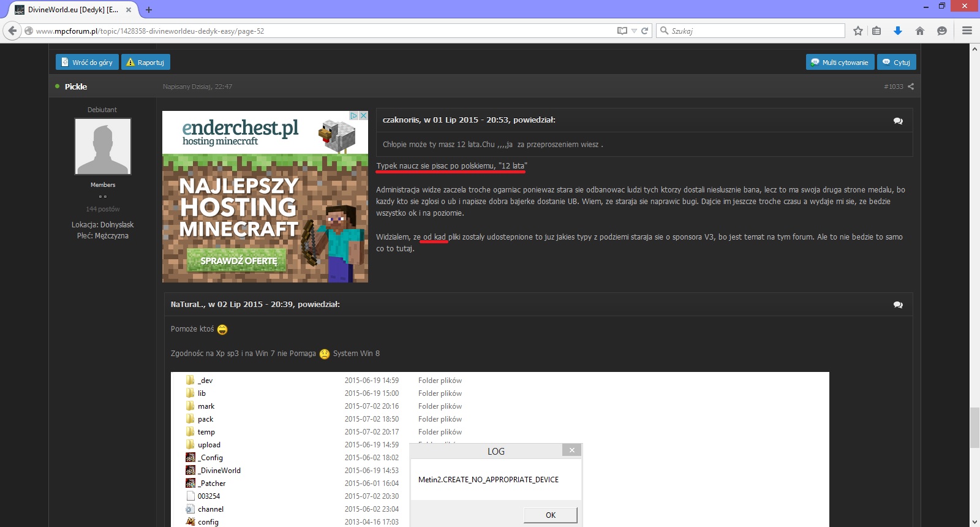The width and height of the screenshot is (980, 527).
Task: Open history dropdown arrow in address bar
Action: click(x=634, y=31)
